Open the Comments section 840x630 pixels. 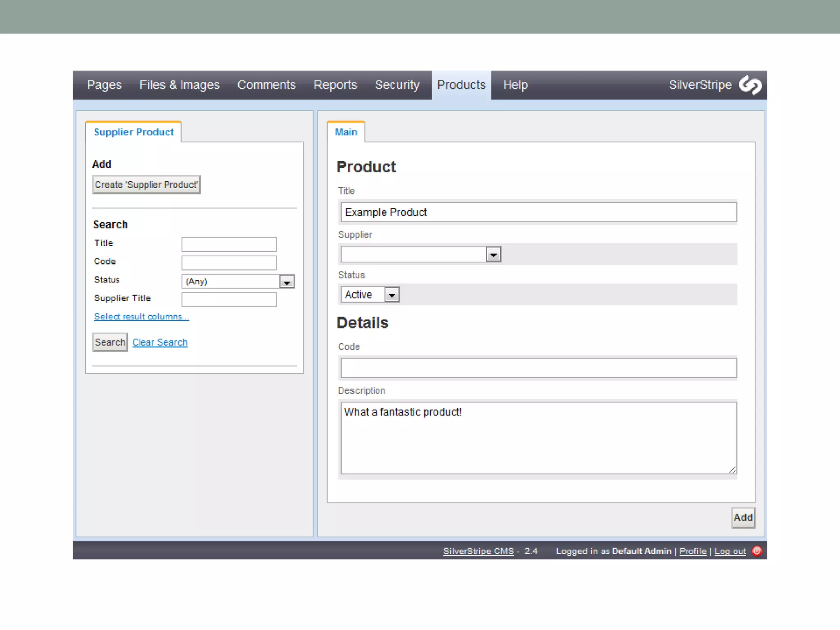266,85
